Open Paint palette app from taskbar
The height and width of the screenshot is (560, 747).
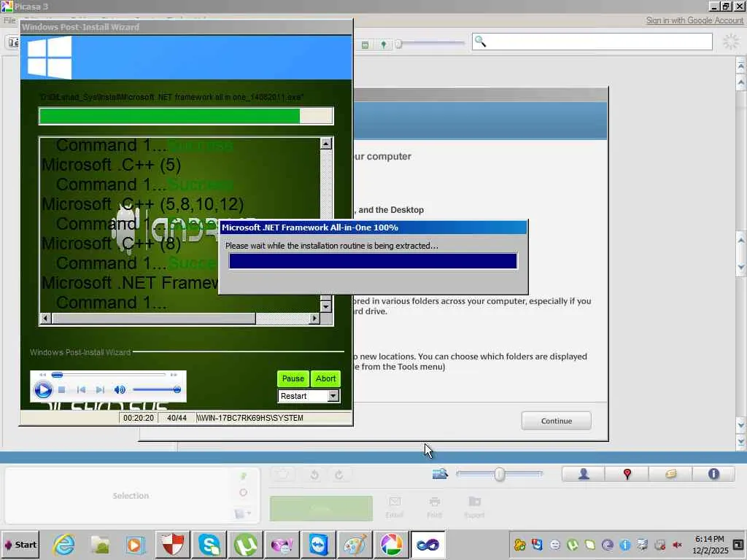(355, 545)
